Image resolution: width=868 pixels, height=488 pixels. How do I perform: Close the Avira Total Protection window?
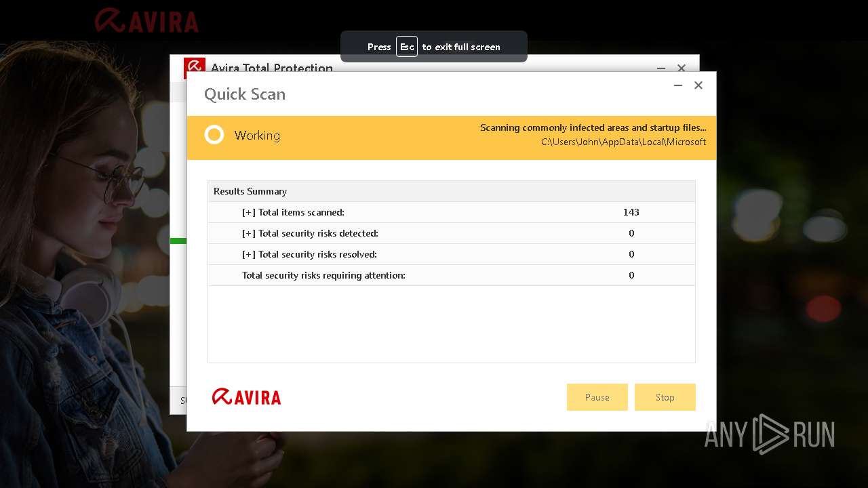(682, 68)
